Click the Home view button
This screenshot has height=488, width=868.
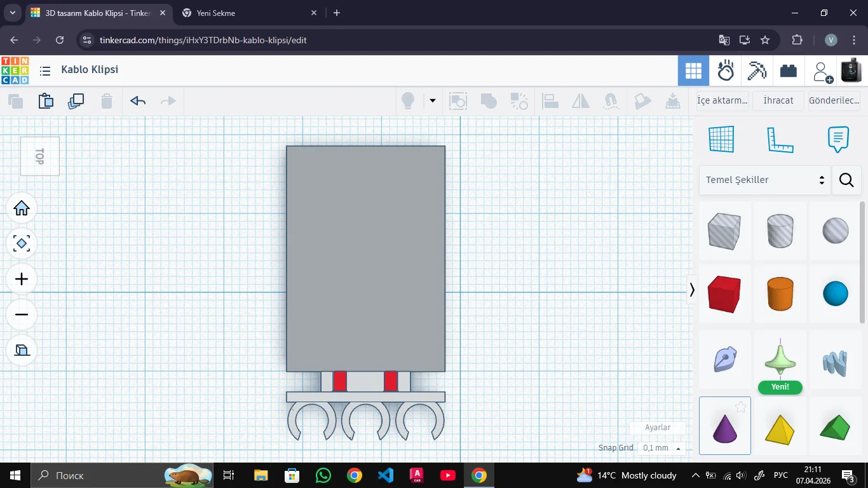[22, 208]
